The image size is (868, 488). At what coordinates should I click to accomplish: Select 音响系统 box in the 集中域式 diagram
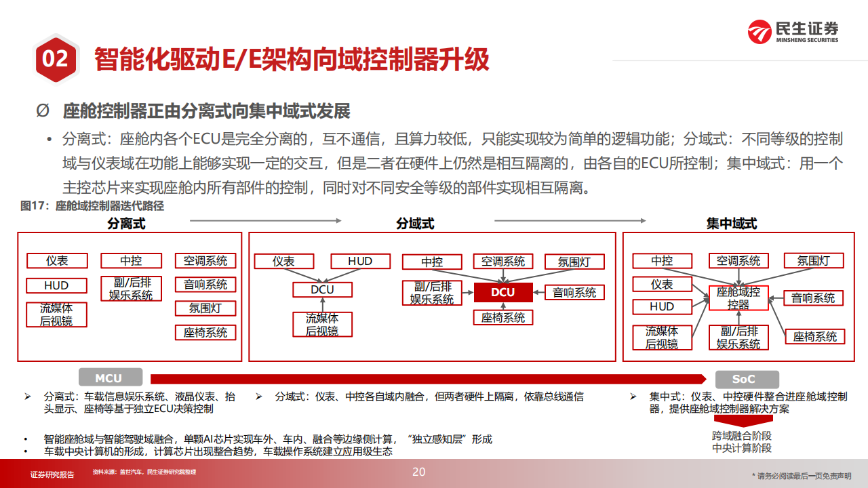[814, 298]
